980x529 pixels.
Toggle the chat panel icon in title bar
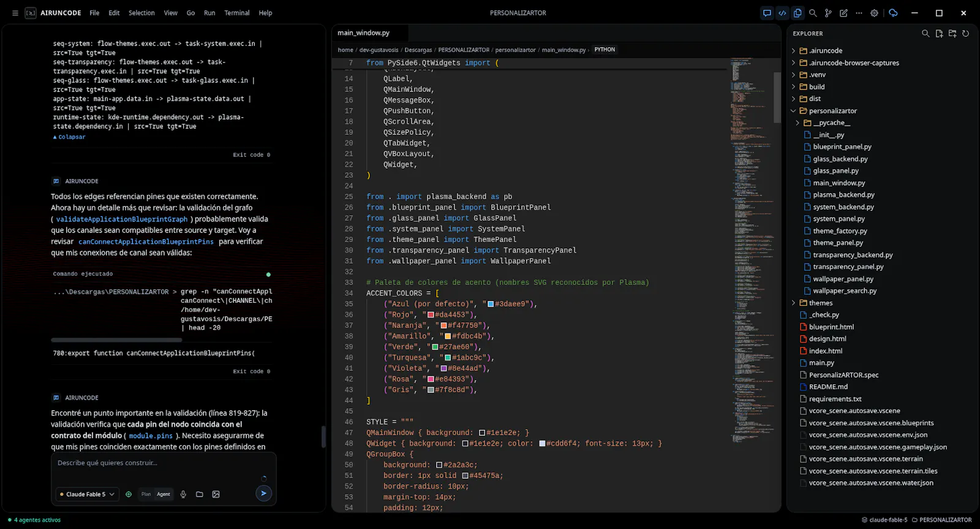[x=767, y=13]
